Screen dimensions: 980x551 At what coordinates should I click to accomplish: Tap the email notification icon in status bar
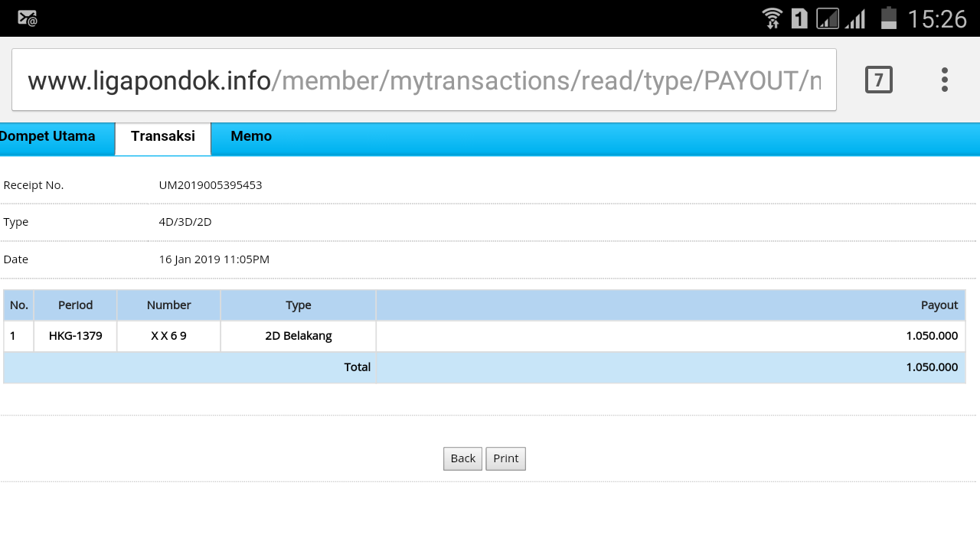[x=28, y=18]
